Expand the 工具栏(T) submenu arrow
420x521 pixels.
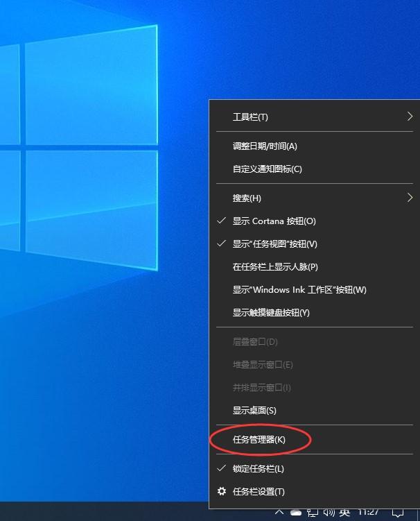click(x=410, y=117)
